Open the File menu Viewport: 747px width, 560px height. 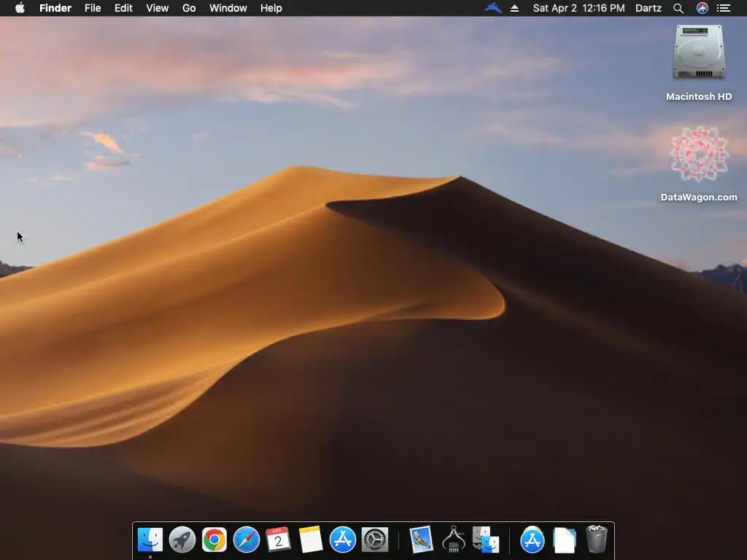pyautogui.click(x=93, y=8)
